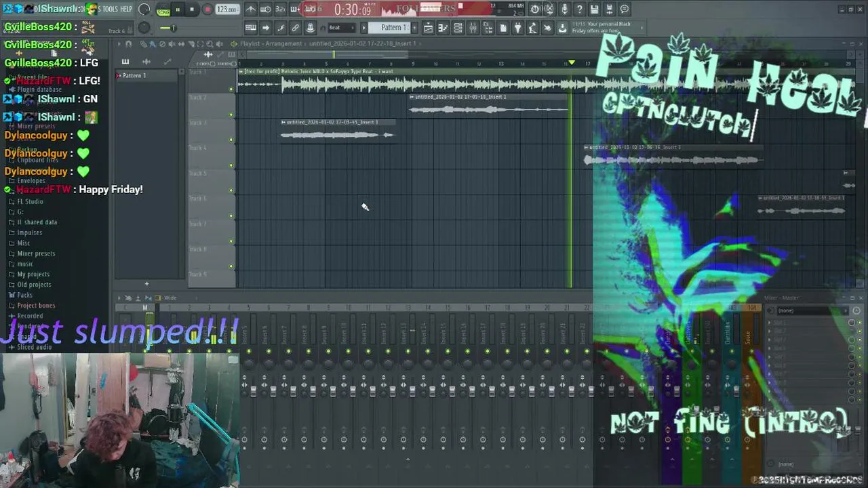Select the Track 3 audio clip in playlist

click(338, 130)
